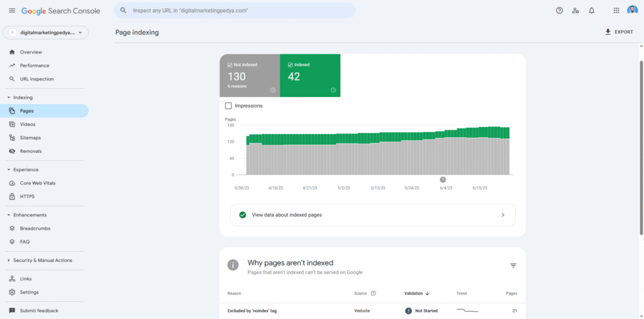The width and height of the screenshot is (644, 319).
Task: Click the Reason column header
Action: tap(234, 293)
